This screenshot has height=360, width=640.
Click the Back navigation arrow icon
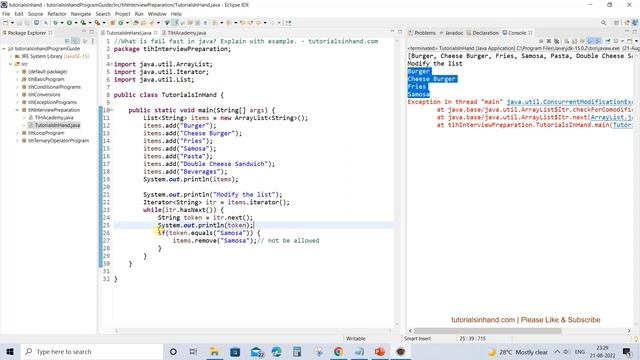[258, 22]
